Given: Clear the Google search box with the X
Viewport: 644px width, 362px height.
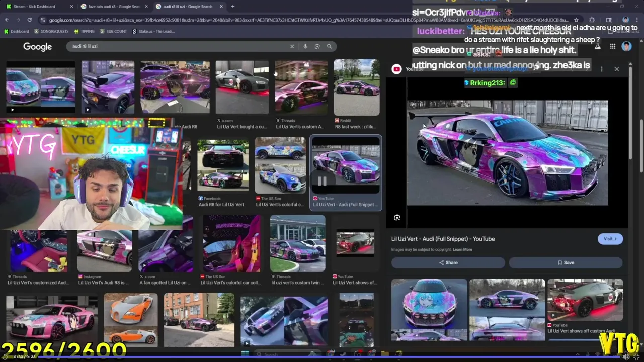Looking at the screenshot, I should (x=292, y=46).
